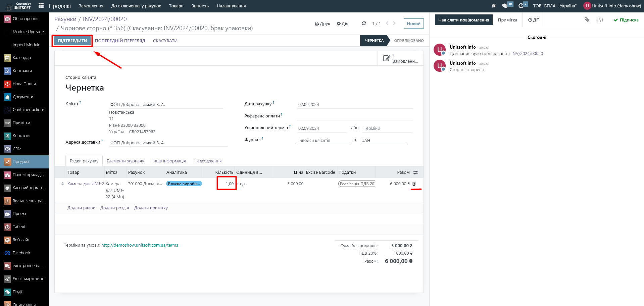The width and height of the screenshot is (644, 306).
Task: Toggle the Підписка follow button
Action: tap(626, 20)
